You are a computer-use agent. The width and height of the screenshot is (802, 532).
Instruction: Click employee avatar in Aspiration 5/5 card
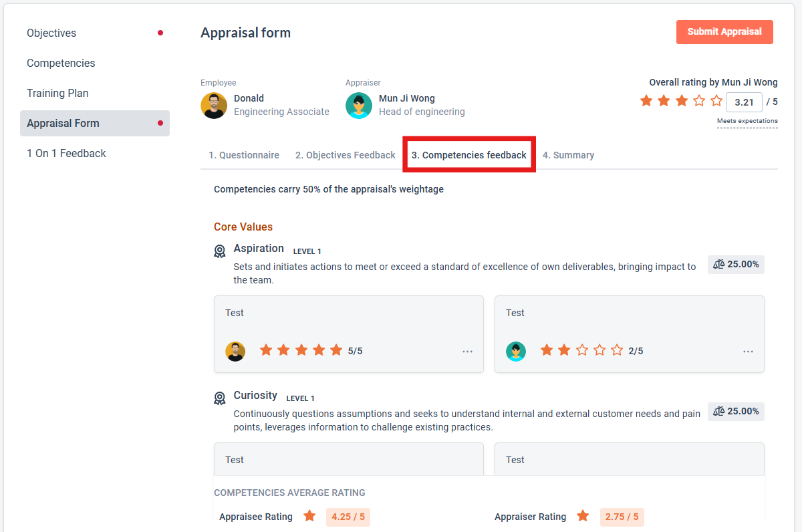point(235,351)
